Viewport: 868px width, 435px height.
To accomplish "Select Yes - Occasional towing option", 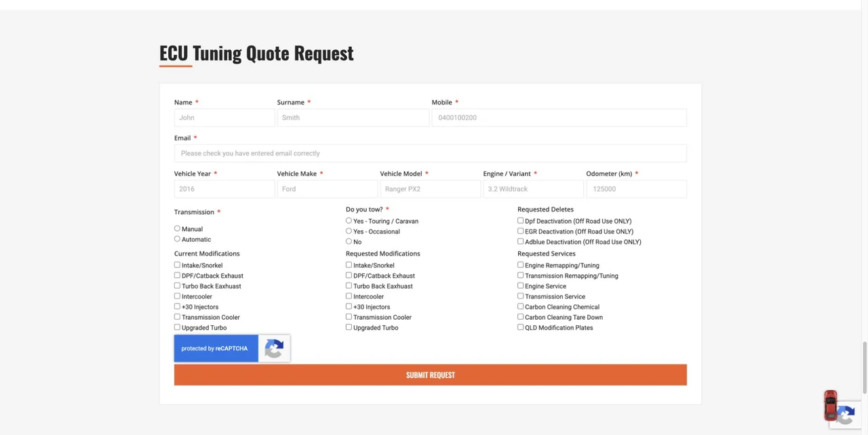I will (349, 230).
